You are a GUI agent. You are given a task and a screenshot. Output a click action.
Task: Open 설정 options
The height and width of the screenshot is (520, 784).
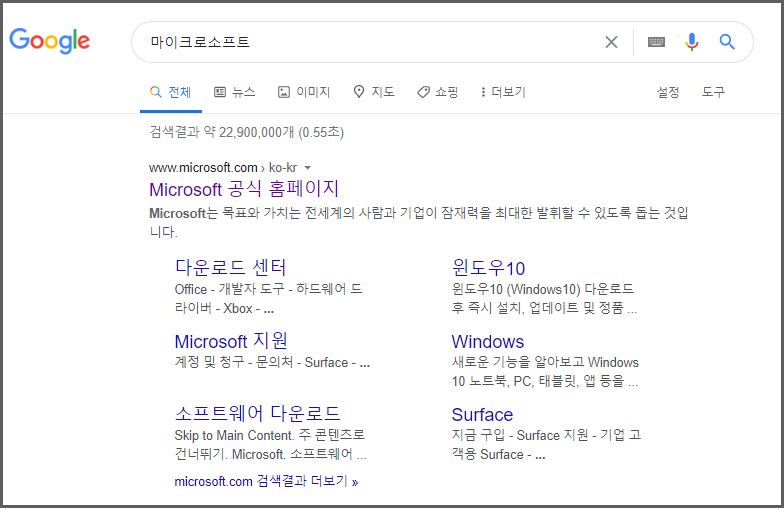[x=668, y=92]
